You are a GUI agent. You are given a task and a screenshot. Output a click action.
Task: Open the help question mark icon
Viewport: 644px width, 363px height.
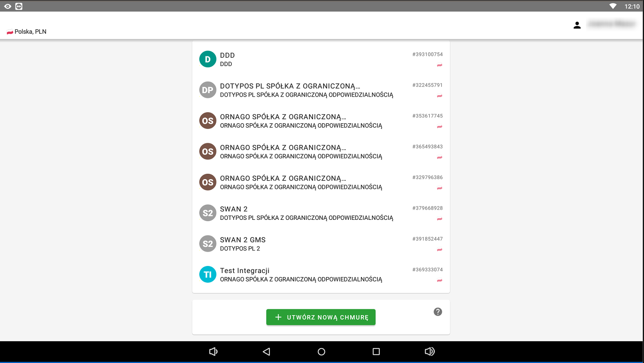(438, 312)
